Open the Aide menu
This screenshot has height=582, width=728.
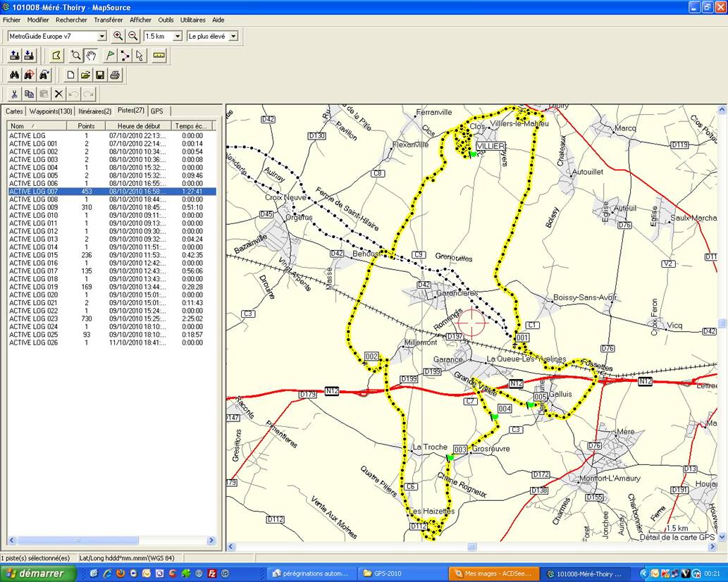pos(218,20)
